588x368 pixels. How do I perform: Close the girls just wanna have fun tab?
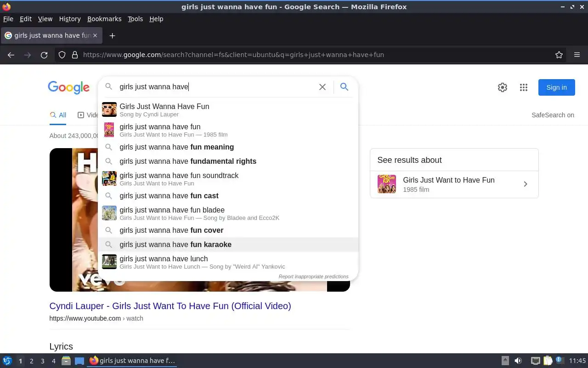click(96, 35)
